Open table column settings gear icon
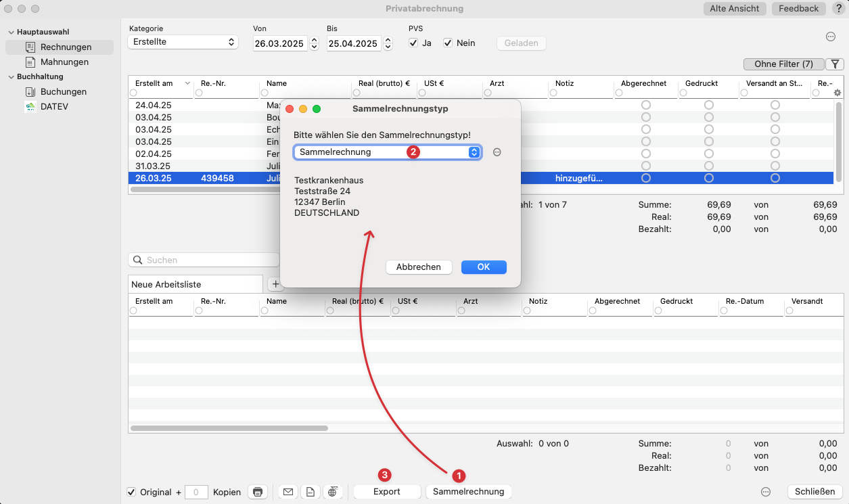The image size is (849, 504). (837, 93)
